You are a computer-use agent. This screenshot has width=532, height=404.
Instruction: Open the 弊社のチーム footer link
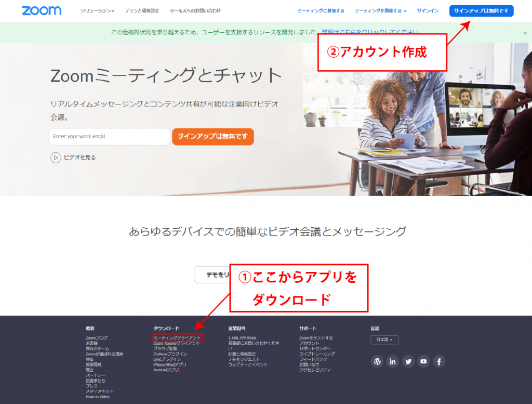[97, 349]
